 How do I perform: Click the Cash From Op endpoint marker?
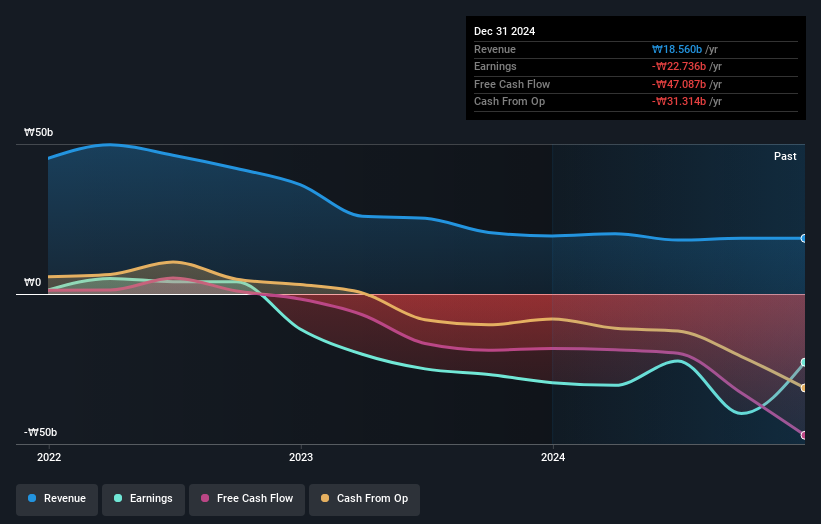(804, 388)
